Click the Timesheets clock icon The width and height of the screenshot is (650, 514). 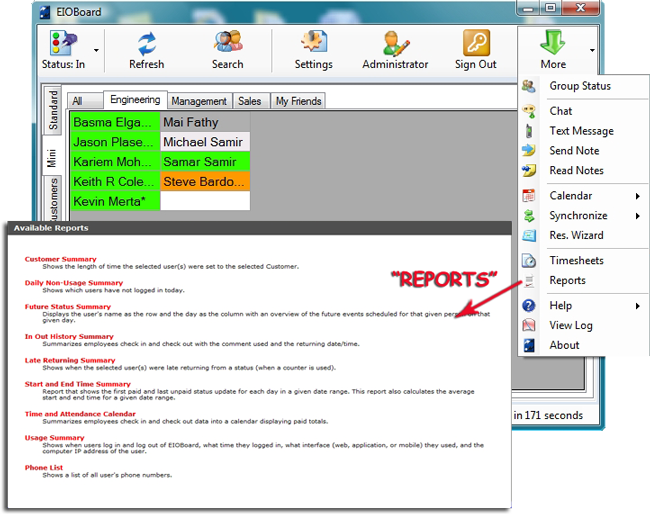tap(529, 260)
